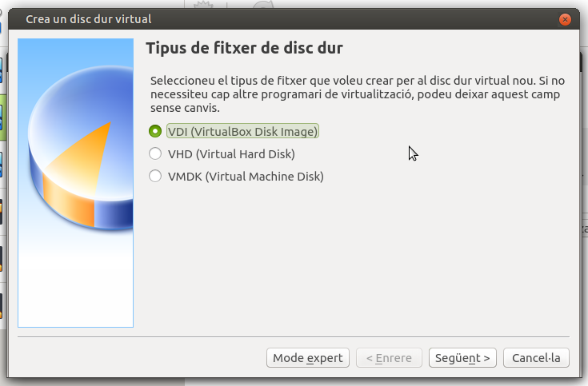Click the greyed-out '< Enrere' button
Screen dimensions: 588x386
pyautogui.click(x=389, y=358)
